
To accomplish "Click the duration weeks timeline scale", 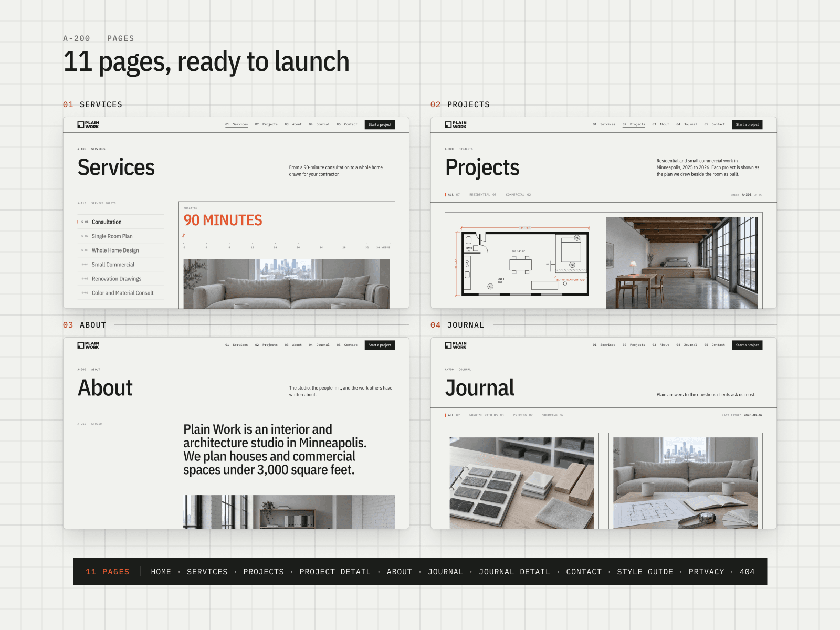I will [x=287, y=246].
